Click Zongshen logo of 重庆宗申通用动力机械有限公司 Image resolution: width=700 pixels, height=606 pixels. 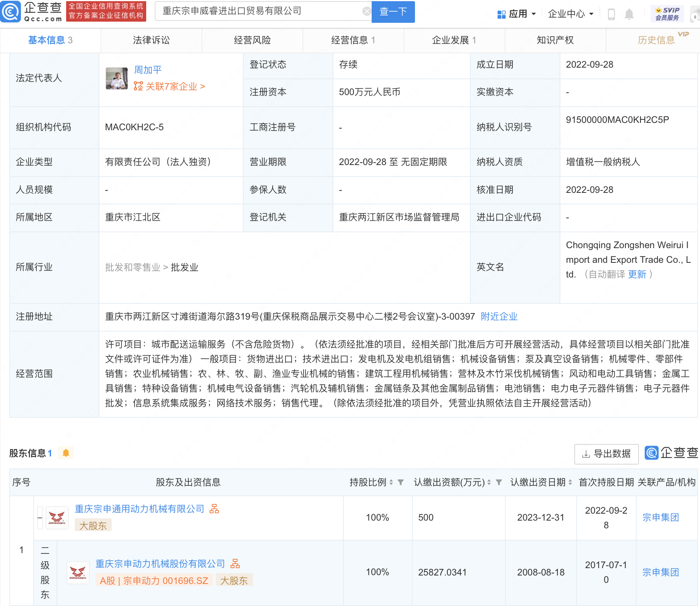57,517
